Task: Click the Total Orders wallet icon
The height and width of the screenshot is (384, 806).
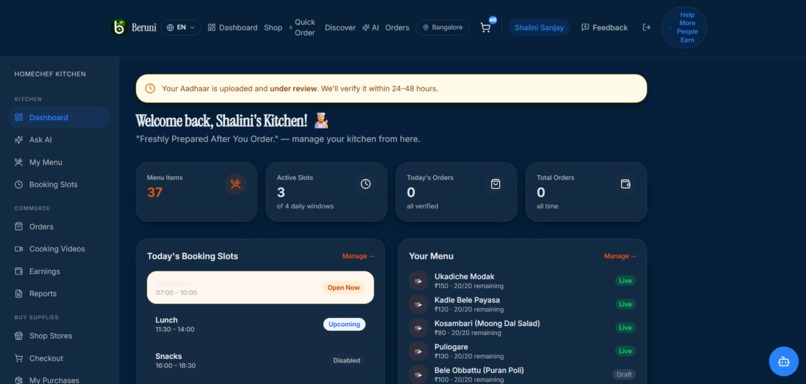Action: tap(626, 184)
